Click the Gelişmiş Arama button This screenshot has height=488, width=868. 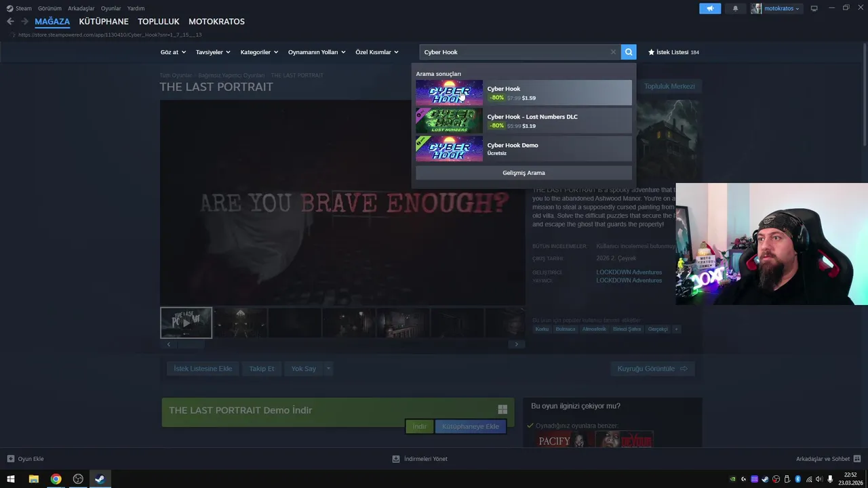click(x=524, y=173)
